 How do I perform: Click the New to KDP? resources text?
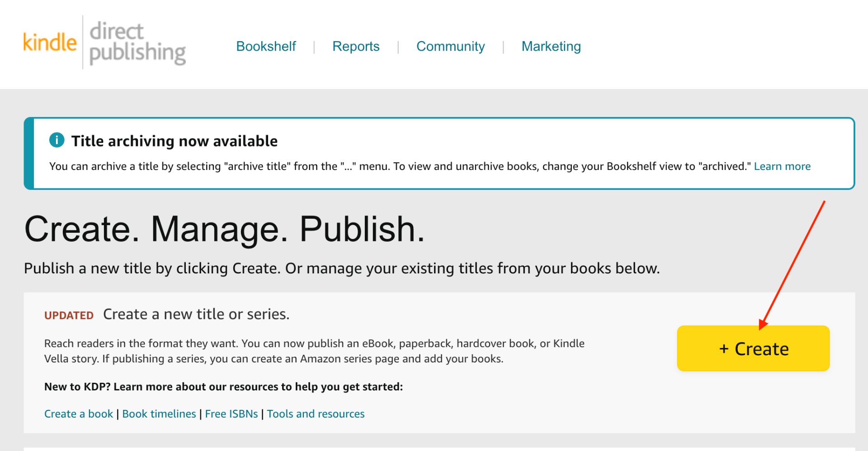point(223,387)
